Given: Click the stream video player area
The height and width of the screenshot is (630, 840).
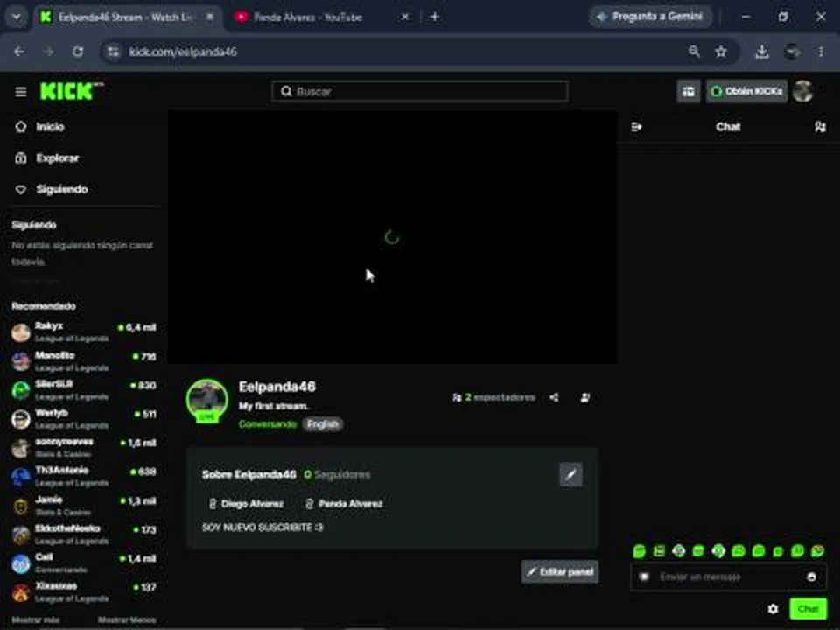Looking at the screenshot, I should tap(393, 237).
